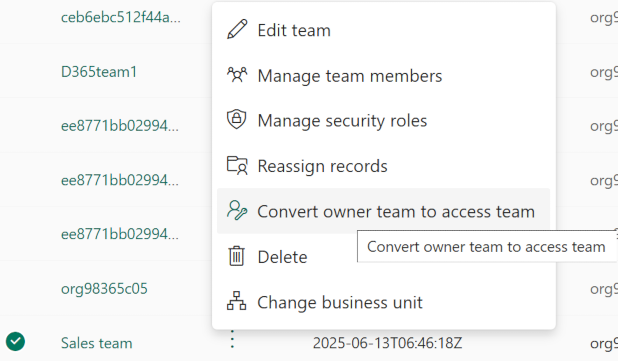
Task: Select Reassign records menu option
Action: (x=322, y=166)
